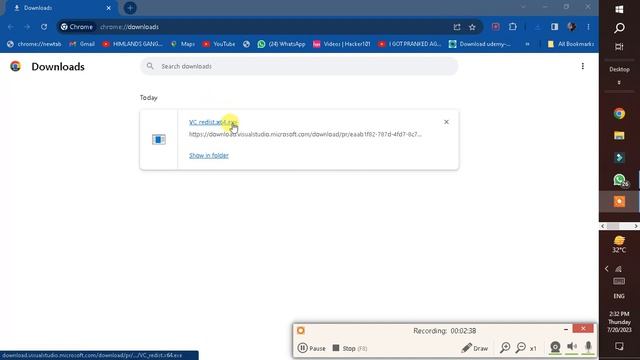Viewport: 640px width, 360px height.
Task: Bookmark this page with star icon
Action: (x=472, y=27)
